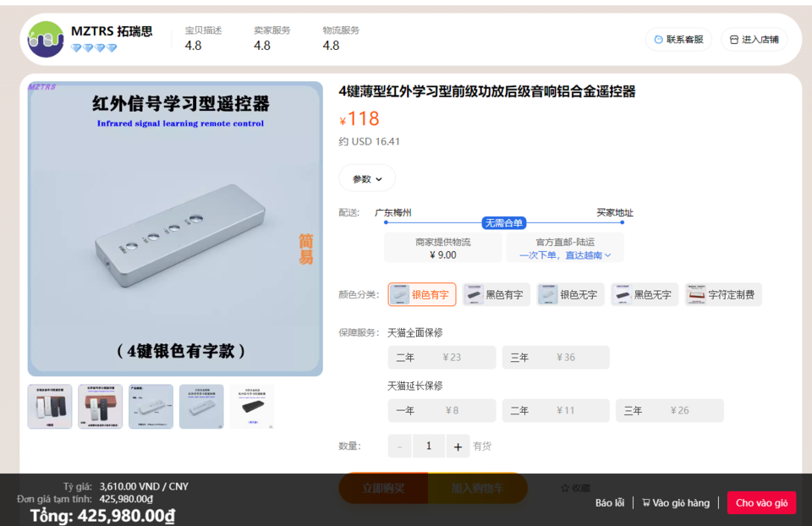812x526 pixels.
Task: Click the Báo lỗi report link
Action: pyautogui.click(x=610, y=502)
